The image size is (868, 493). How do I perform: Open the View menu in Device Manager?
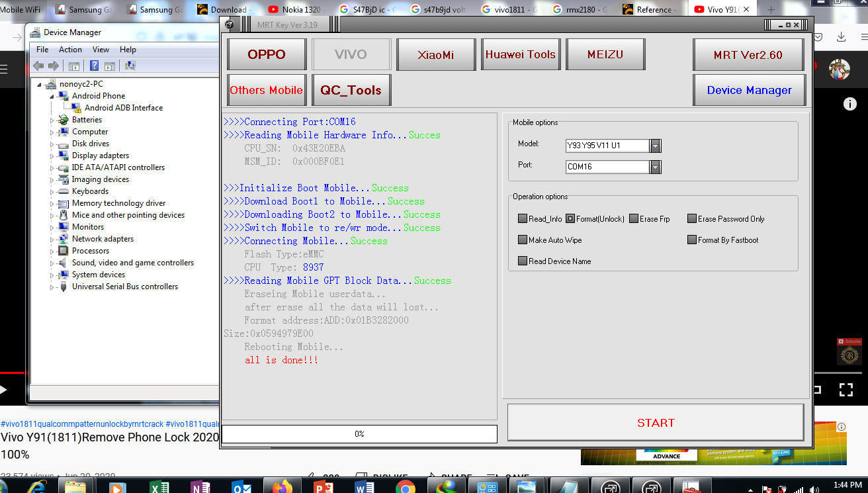point(101,50)
